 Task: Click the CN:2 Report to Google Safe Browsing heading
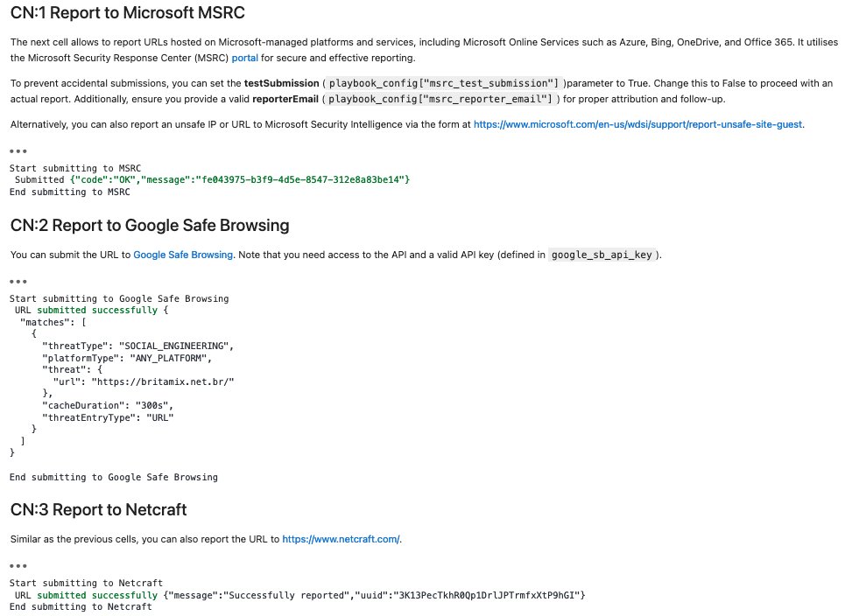[150, 225]
